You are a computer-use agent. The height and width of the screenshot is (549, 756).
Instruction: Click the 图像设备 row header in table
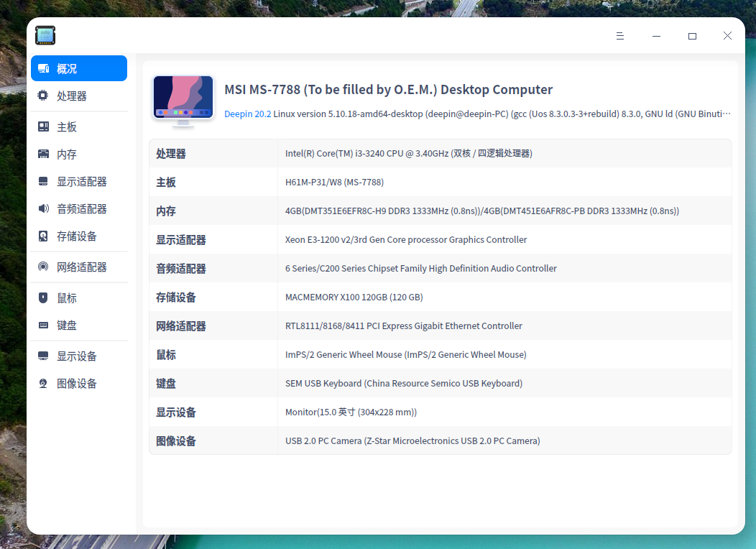175,441
